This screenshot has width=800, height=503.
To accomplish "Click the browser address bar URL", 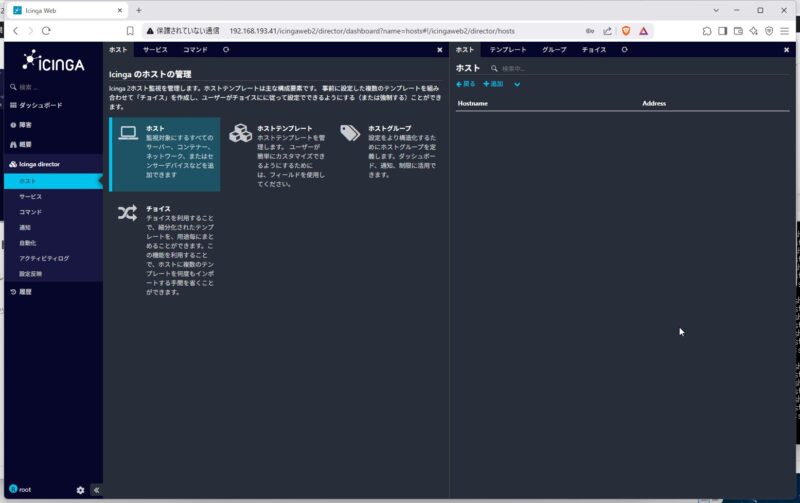I will pyautogui.click(x=372, y=31).
